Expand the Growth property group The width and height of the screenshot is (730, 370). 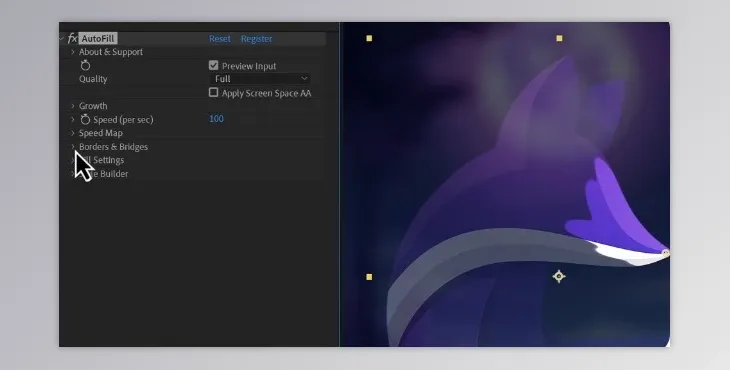click(x=73, y=106)
